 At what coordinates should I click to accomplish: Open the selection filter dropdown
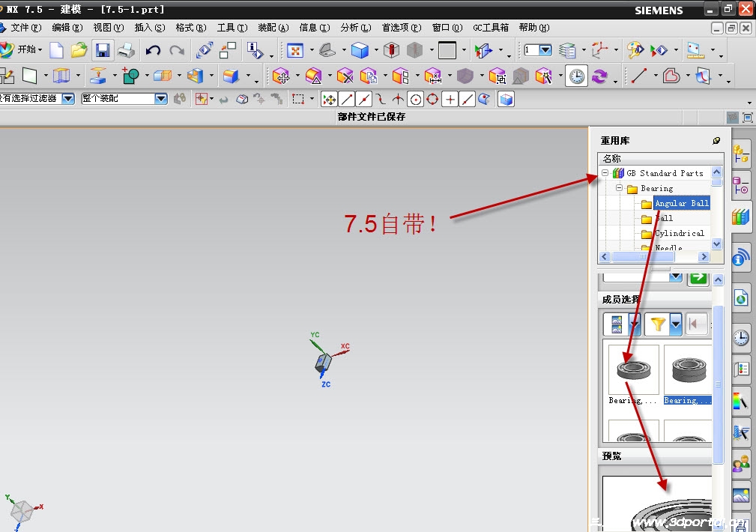pyautogui.click(x=68, y=99)
